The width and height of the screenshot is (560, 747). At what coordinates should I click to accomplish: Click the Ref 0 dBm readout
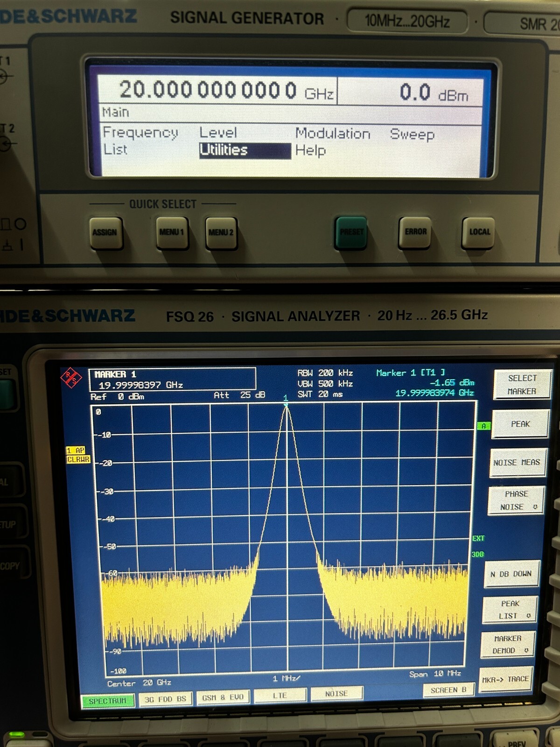[x=117, y=397]
